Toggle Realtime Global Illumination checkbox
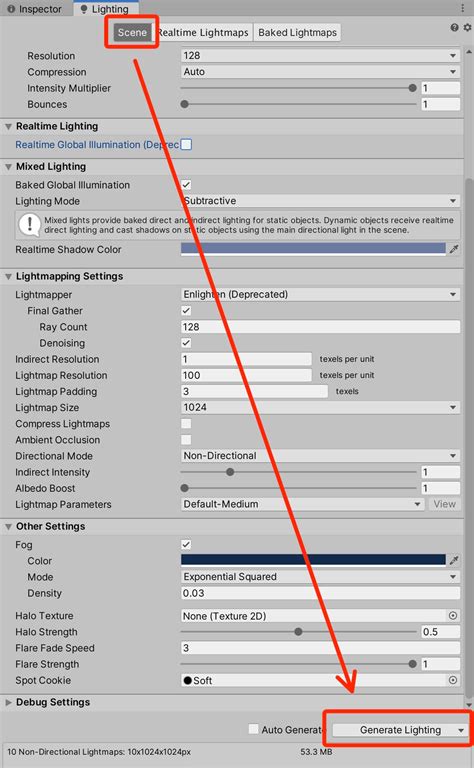The image size is (474, 768). click(x=186, y=144)
